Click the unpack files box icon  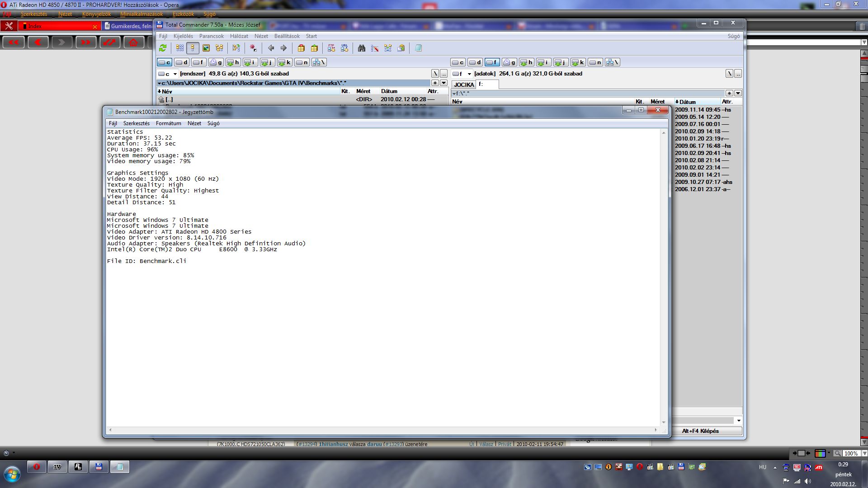(x=314, y=48)
